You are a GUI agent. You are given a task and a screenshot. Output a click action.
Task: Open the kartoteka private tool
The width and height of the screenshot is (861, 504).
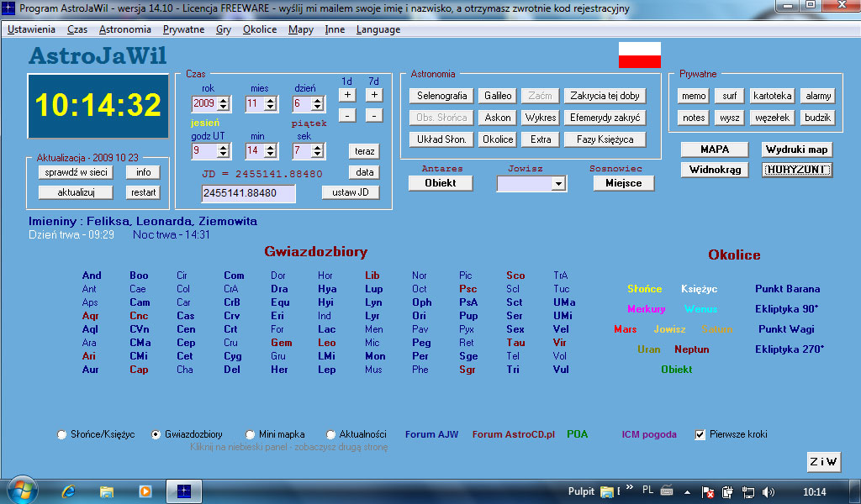(x=772, y=96)
